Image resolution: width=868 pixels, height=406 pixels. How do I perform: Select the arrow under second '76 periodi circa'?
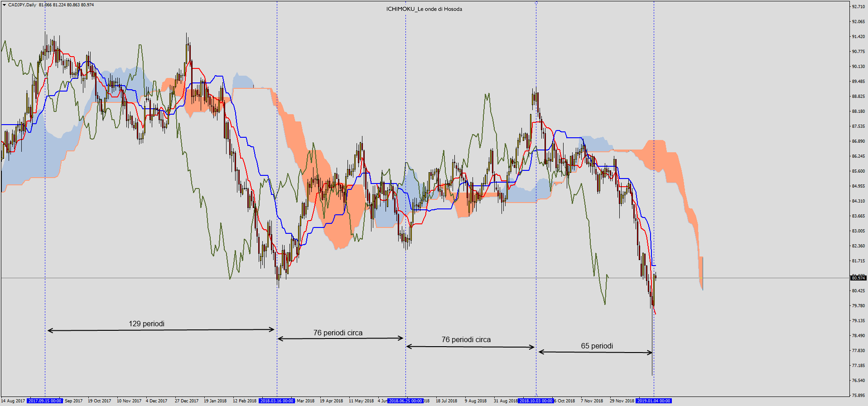[470, 347]
